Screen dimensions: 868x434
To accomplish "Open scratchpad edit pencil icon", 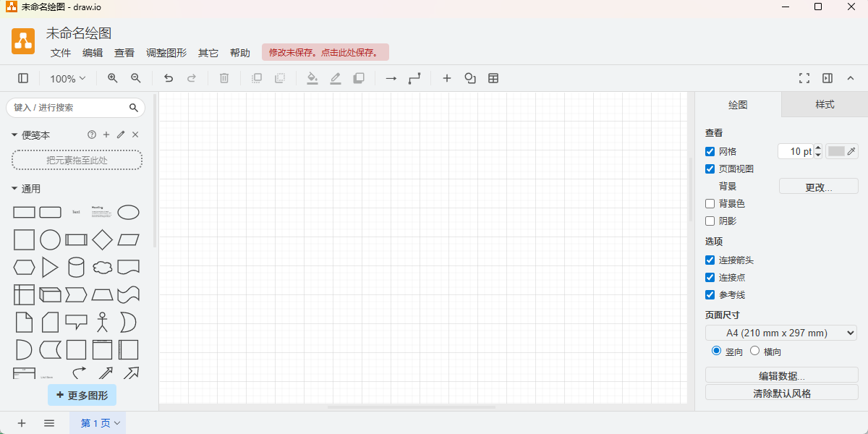I will [x=120, y=135].
